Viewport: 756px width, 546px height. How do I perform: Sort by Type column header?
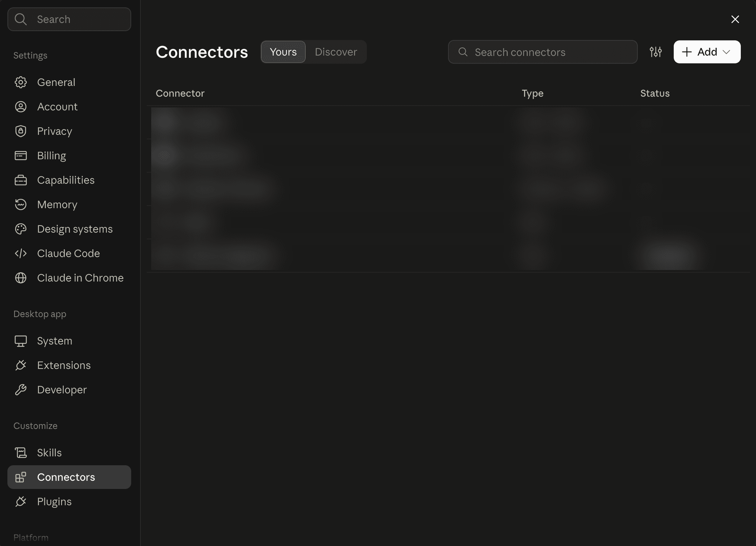(x=533, y=93)
